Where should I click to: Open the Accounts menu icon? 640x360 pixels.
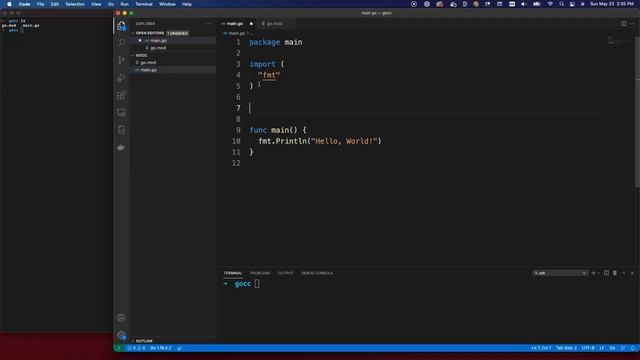pos(121,318)
